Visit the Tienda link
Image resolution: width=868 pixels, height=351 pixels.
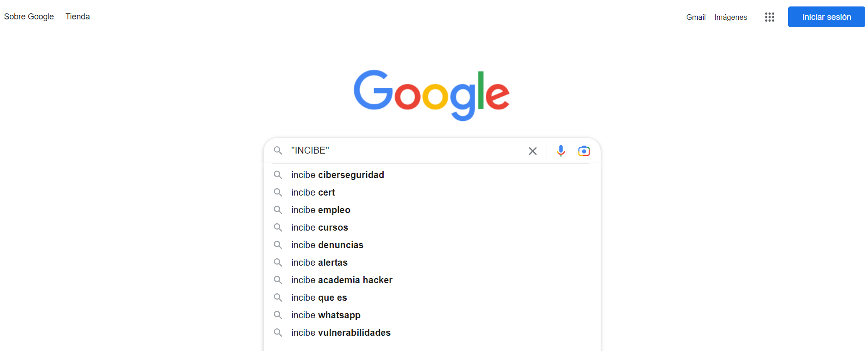pos(78,17)
